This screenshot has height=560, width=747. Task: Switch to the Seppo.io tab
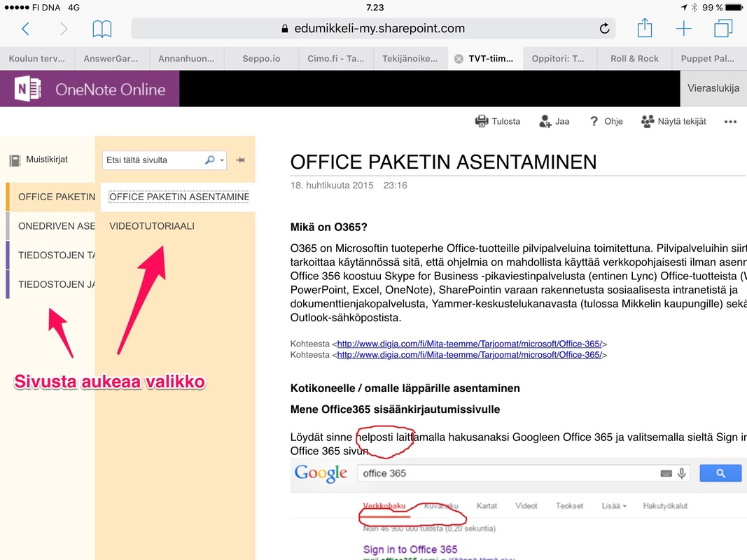click(261, 59)
